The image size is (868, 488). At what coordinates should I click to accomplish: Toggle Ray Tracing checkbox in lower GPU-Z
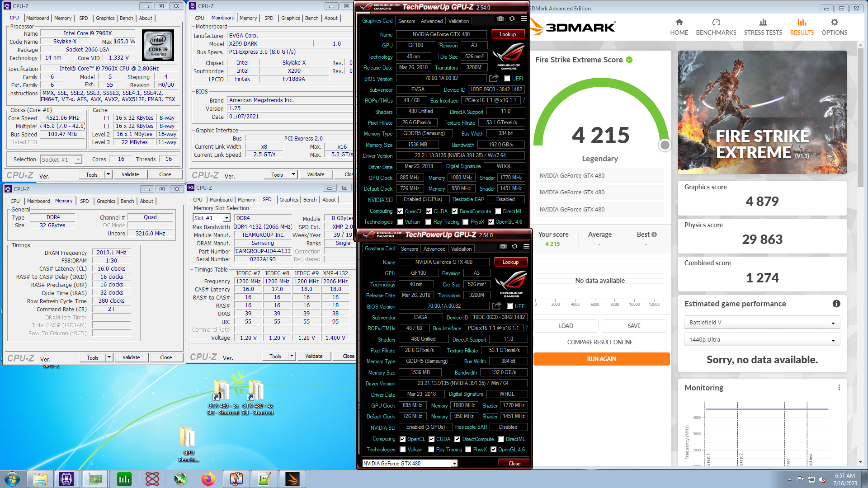(x=431, y=450)
